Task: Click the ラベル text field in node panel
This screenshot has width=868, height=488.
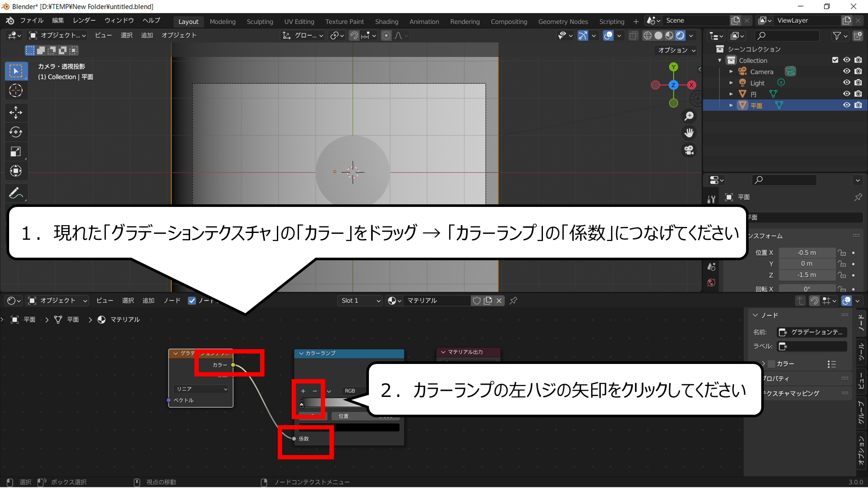Action: [x=812, y=346]
